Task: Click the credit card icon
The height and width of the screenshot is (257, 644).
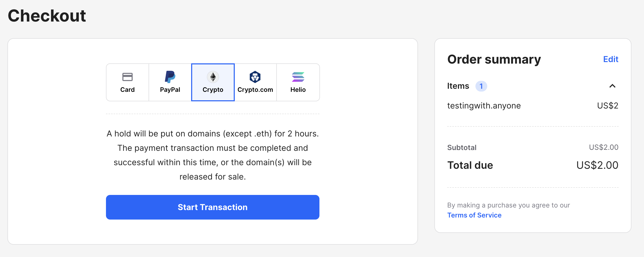Action: (x=127, y=77)
